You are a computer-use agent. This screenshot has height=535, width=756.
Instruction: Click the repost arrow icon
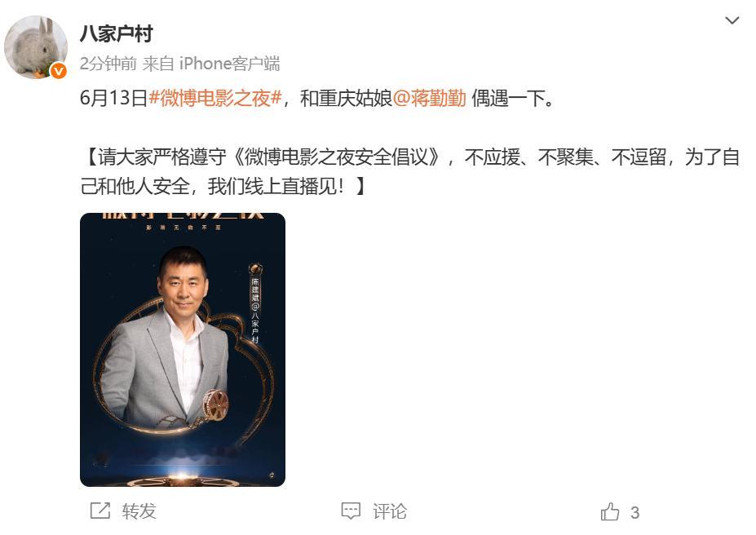coord(100,511)
